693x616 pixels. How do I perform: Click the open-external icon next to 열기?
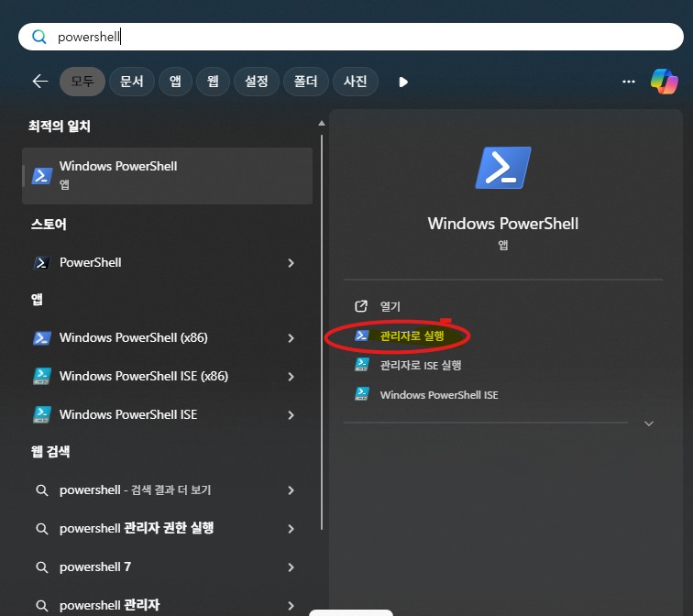[x=361, y=306]
